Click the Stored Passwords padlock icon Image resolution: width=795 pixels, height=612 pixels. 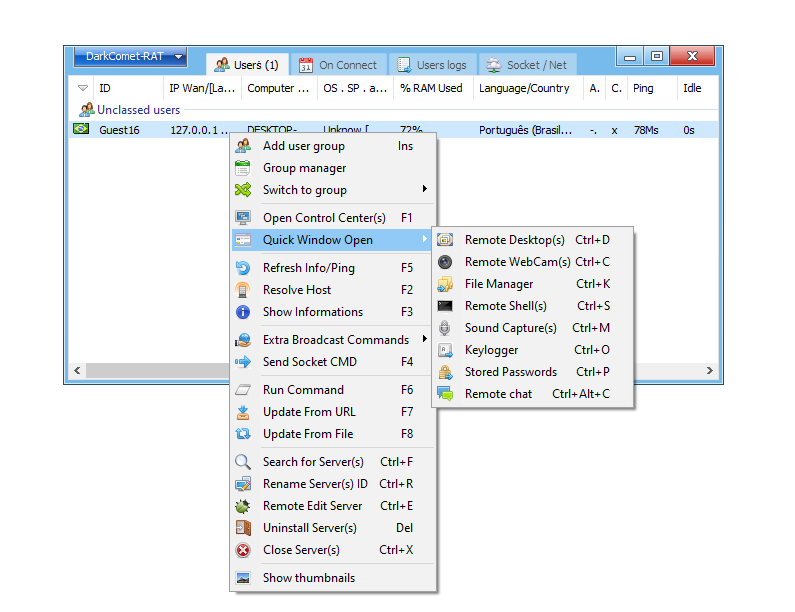445,372
